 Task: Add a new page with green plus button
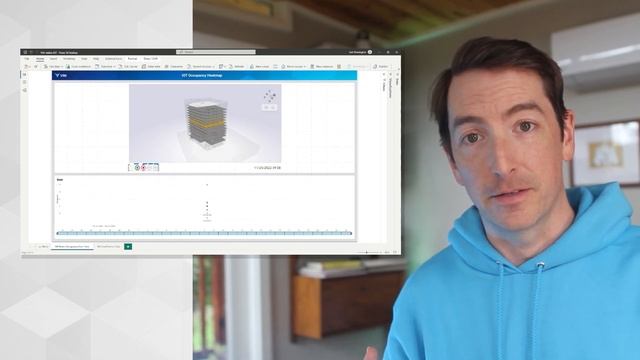tap(128, 247)
